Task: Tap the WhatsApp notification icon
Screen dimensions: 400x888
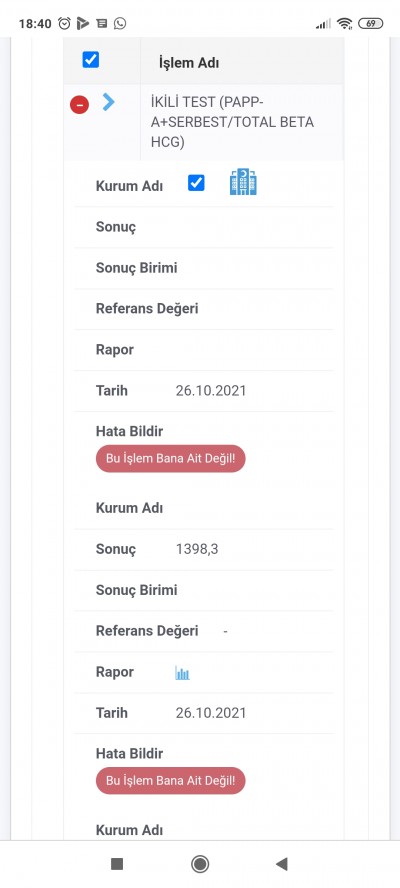Action: point(120,23)
